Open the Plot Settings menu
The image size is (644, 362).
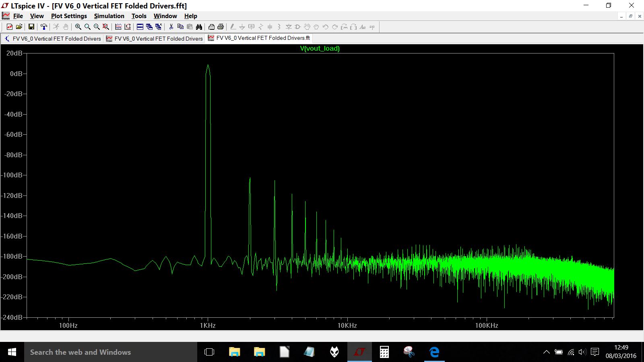tap(69, 16)
